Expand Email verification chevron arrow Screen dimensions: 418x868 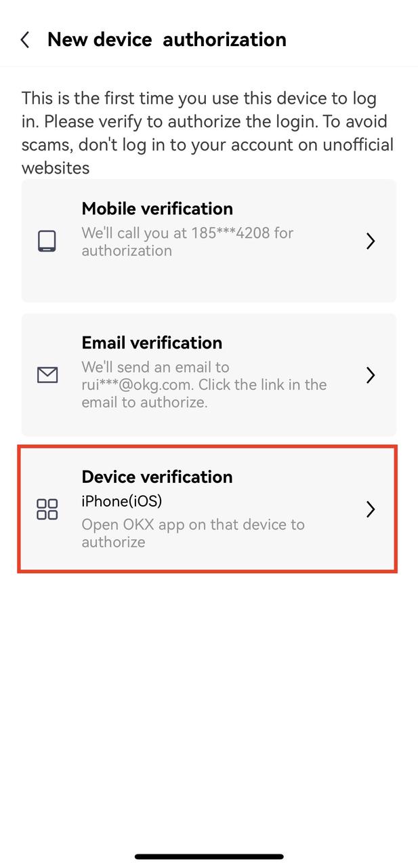pos(371,375)
